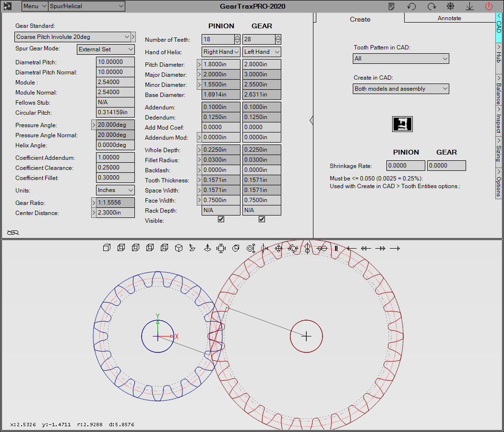Click the double right arrow icon
Screen dimensions: 504x432
[x=380, y=248]
